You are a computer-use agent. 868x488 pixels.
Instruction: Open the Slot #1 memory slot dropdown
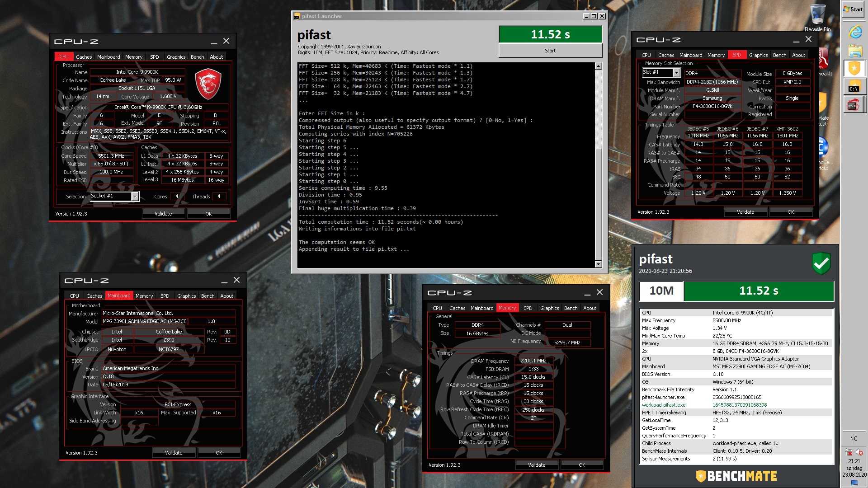point(676,73)
